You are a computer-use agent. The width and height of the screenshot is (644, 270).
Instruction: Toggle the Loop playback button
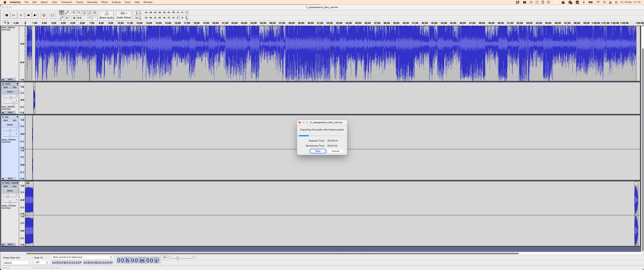click(52, 15)
